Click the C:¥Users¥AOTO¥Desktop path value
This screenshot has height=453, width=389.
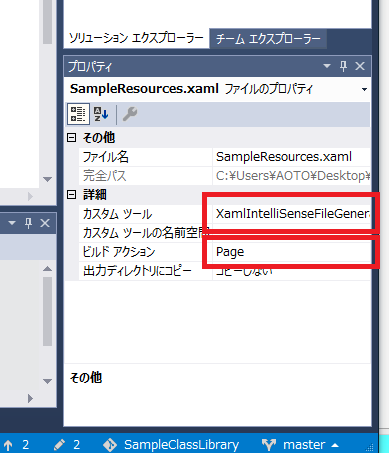[292, 176]
